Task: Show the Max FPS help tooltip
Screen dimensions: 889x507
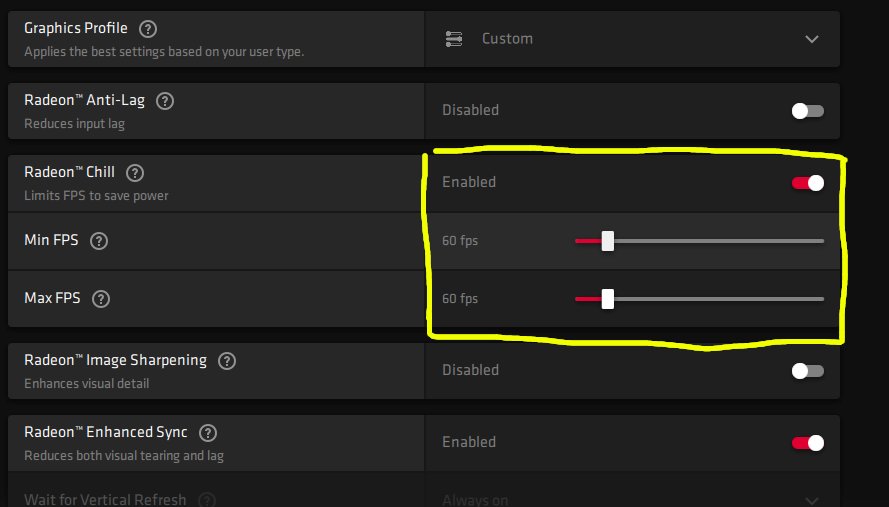Action: (101, 299)
